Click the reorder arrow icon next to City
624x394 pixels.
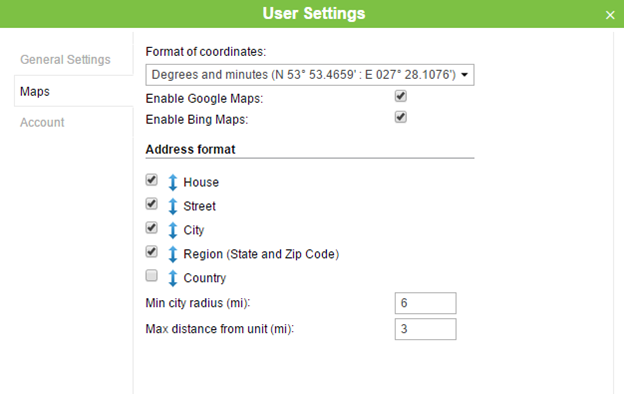tap(173, 230)
